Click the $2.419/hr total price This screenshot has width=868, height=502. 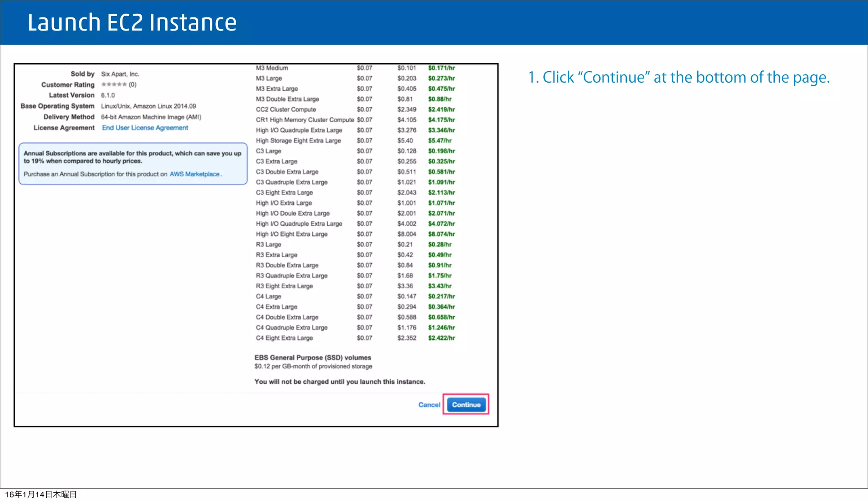click(x=441, y=109)
